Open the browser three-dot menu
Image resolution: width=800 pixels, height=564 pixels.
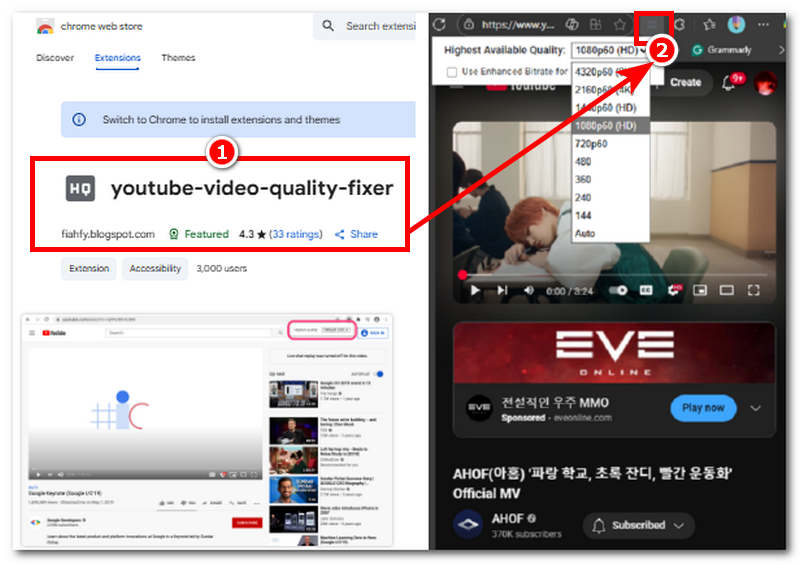(763, 24)
